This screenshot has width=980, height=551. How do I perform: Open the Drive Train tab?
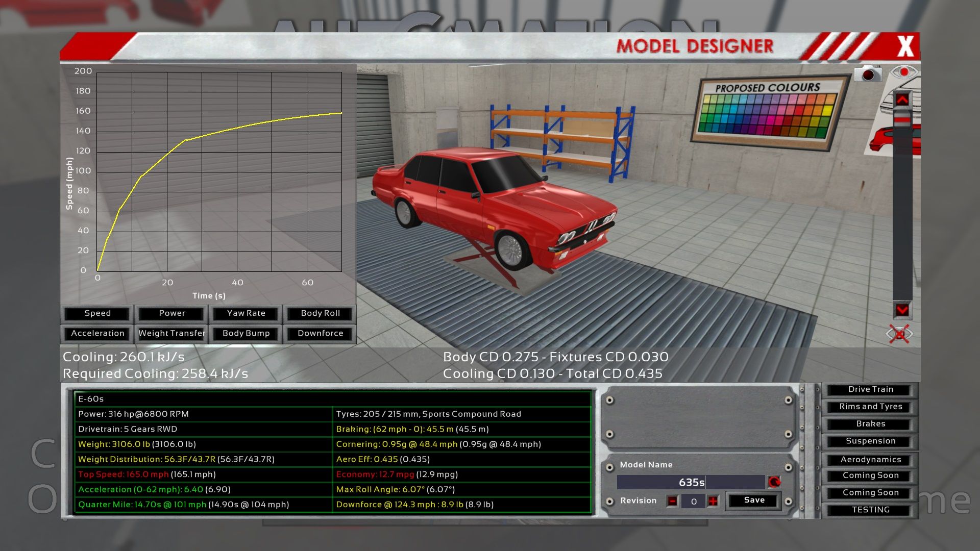[870, 389]
